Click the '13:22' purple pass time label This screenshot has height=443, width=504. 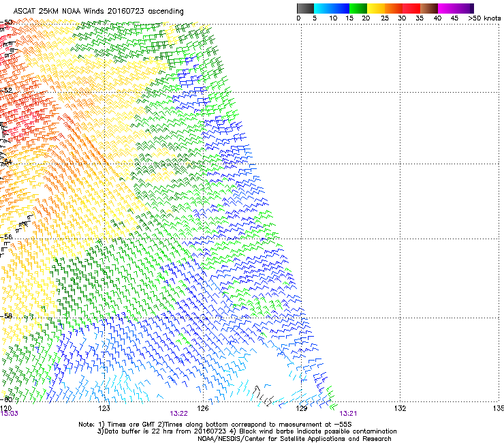178,414
